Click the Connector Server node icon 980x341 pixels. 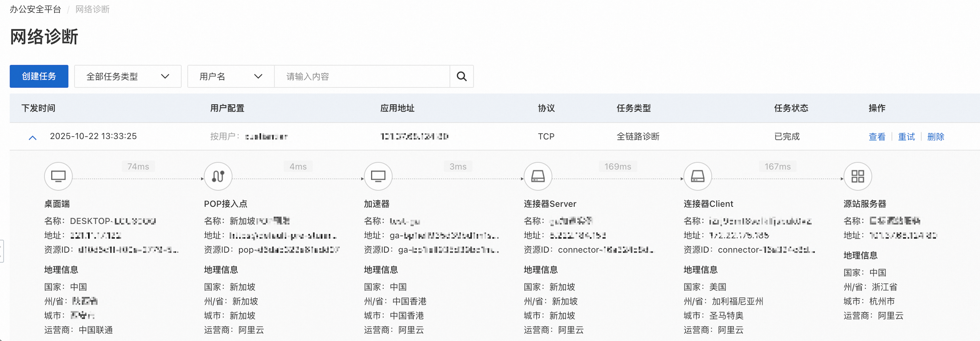pos(537,176)
